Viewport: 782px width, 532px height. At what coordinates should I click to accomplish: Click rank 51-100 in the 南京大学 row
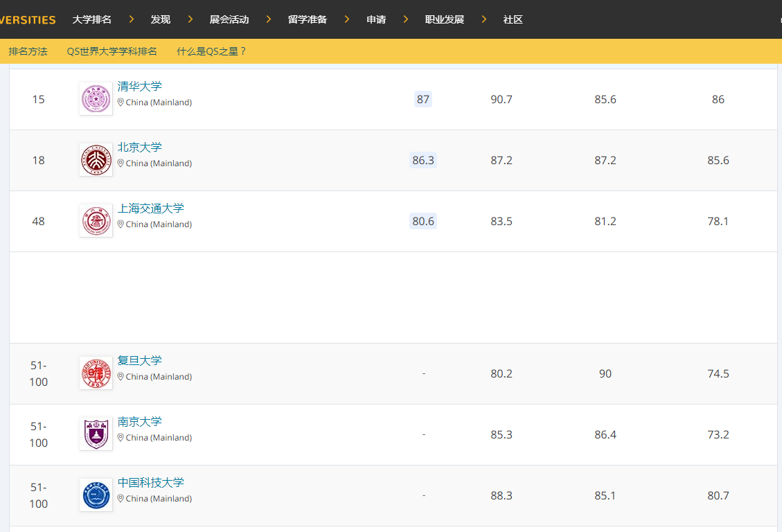coord(38,434)
